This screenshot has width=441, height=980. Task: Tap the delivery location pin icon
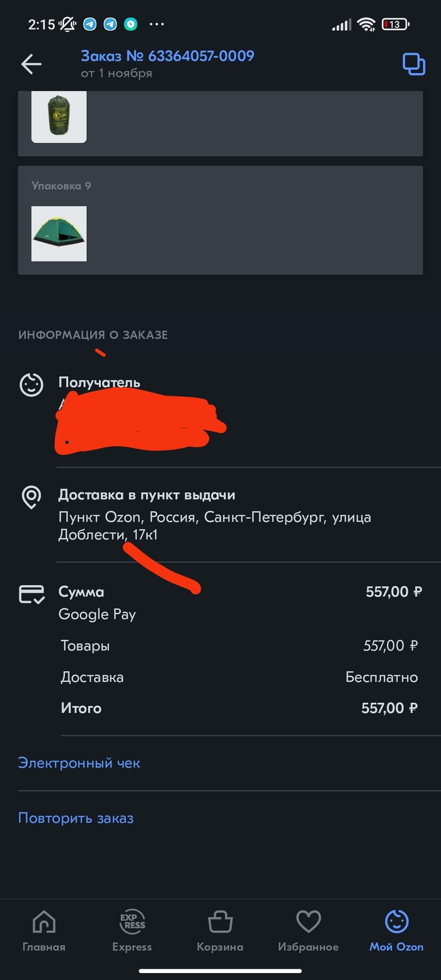pyautogui.click(x=31, y=498)
